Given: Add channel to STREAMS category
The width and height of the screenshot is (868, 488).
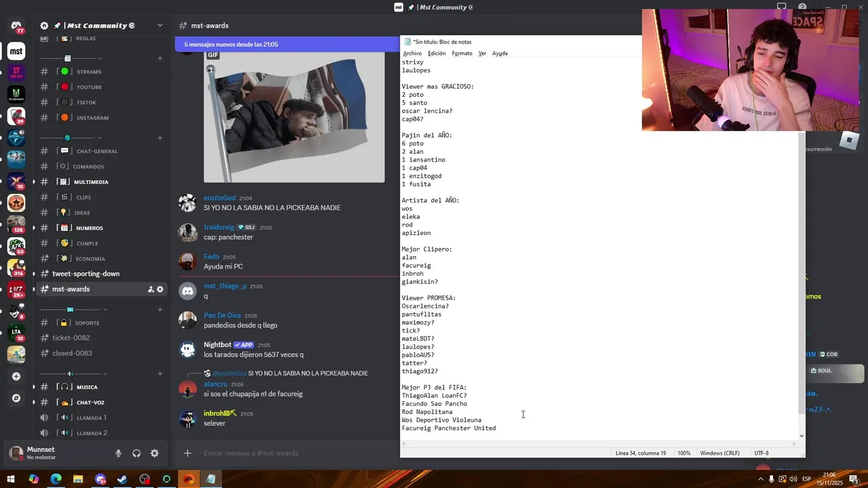Looking at the screenshot, I should 160,58.
